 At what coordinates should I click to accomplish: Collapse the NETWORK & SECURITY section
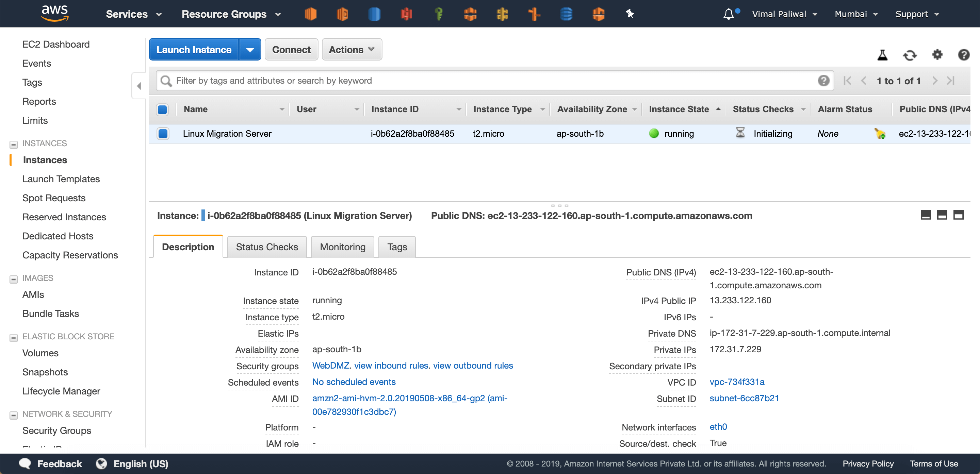point(13,415)
